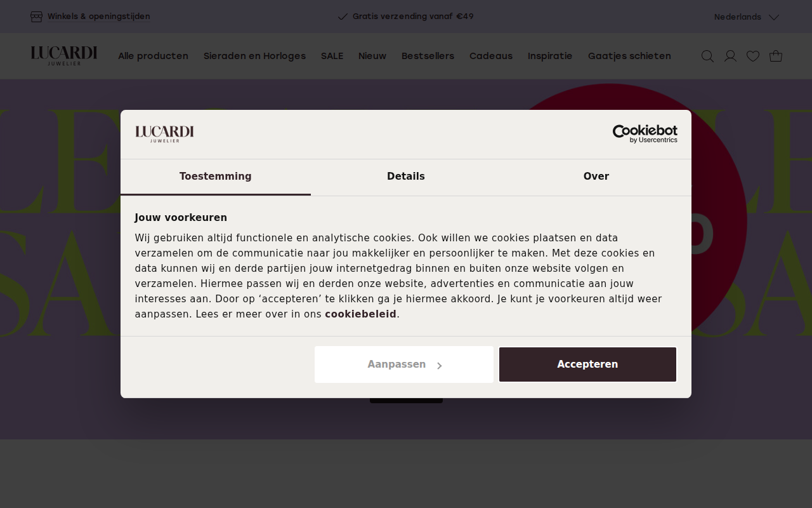Click the Aanpassen button
This screenshot has height=508, width=812.
[x=403, y=364]
